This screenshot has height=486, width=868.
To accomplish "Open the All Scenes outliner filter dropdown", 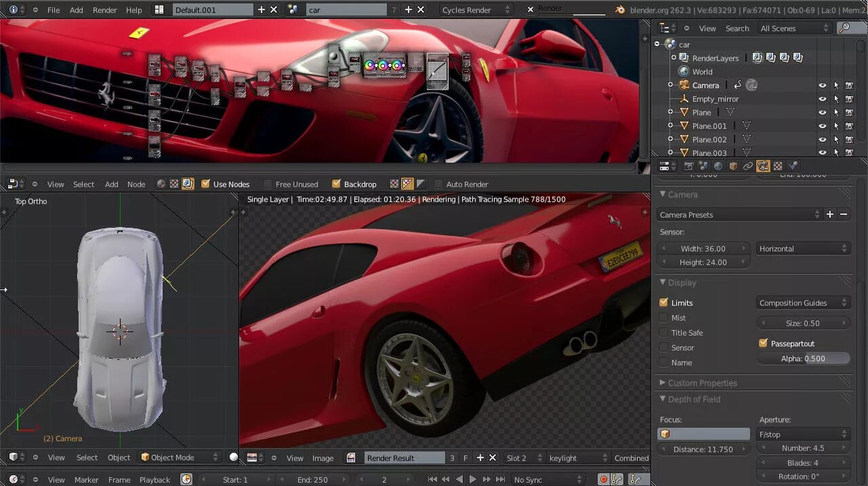I will 794,28.
